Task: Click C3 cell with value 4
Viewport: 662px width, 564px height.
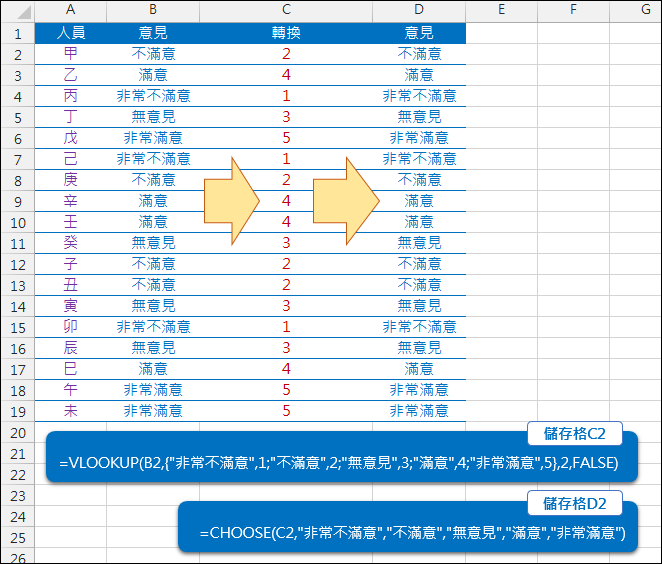Action: (x=286, y=75)
